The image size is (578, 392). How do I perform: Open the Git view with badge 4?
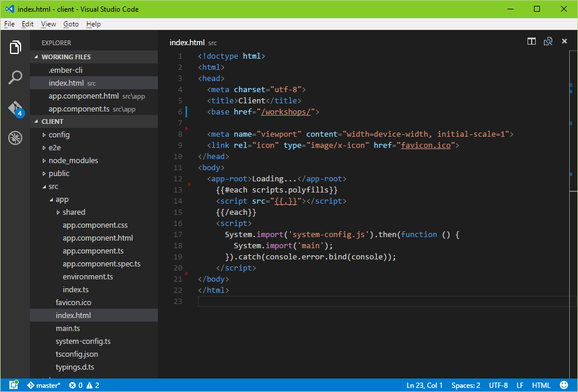[15, 109]
